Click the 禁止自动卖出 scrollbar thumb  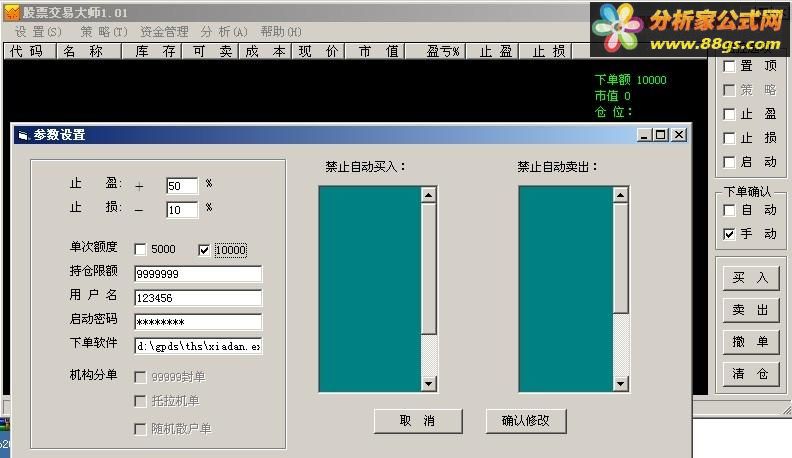coord(620,258)
